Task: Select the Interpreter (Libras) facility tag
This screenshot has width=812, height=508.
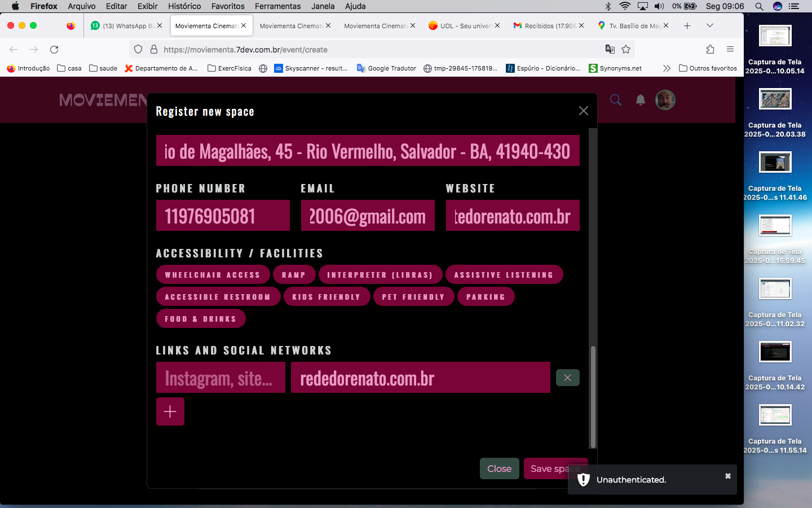Action: pyautogui.click(x=379, y=275)
